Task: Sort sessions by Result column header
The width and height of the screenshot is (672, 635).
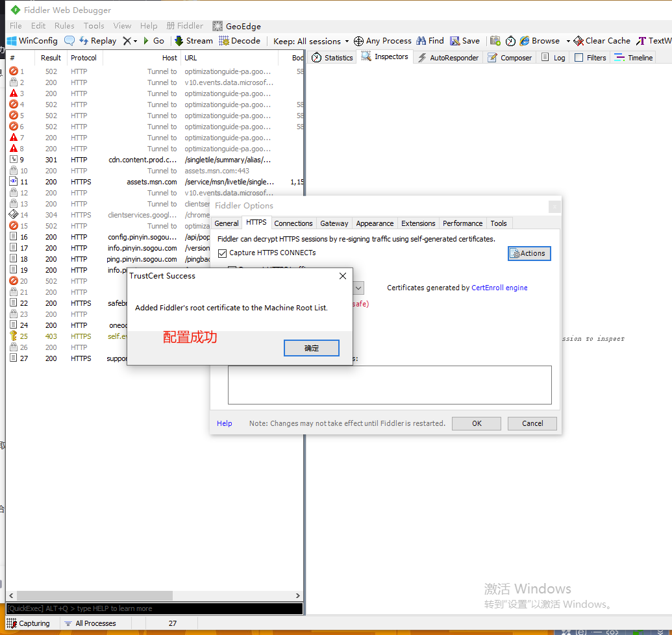Action: click(x=51, y=57)
